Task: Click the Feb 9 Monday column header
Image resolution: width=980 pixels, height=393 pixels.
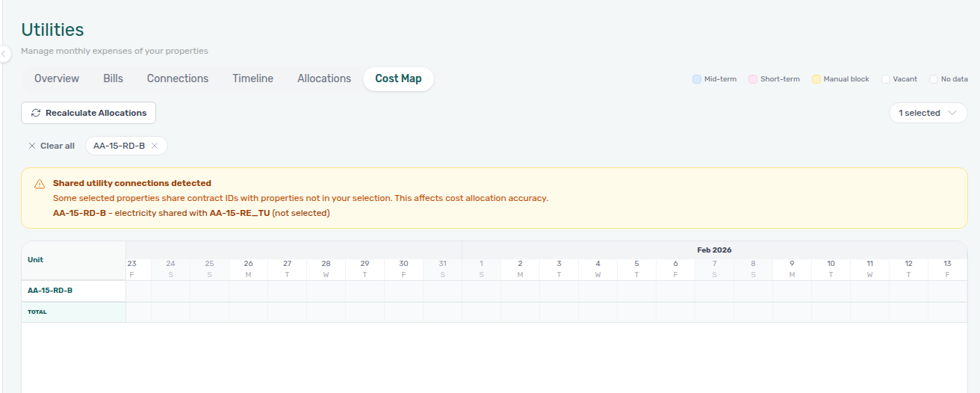Action: 792,268
